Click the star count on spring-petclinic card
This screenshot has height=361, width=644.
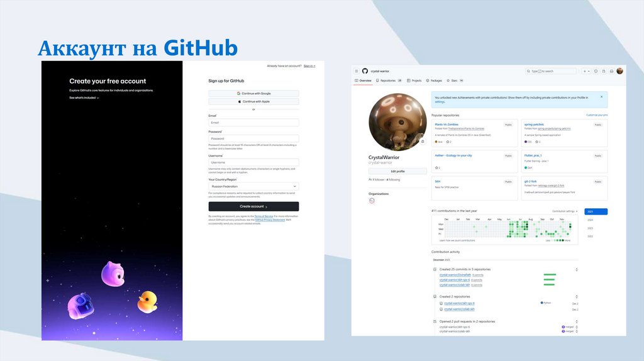click(x=538, y=142)
